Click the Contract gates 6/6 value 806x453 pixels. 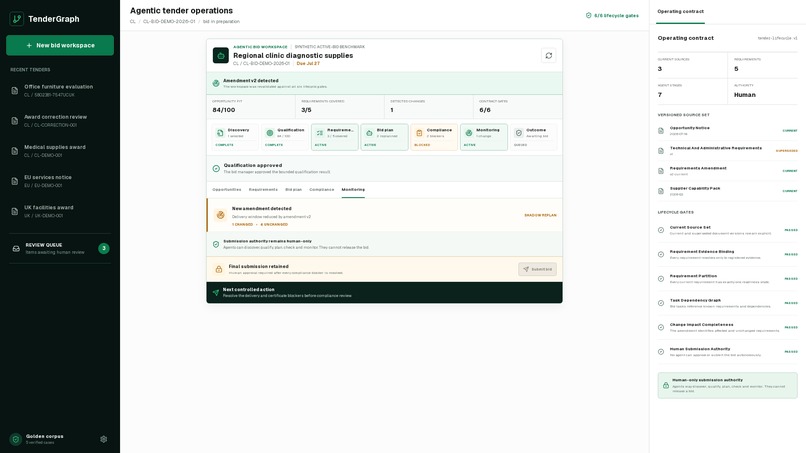click(485, 110)
